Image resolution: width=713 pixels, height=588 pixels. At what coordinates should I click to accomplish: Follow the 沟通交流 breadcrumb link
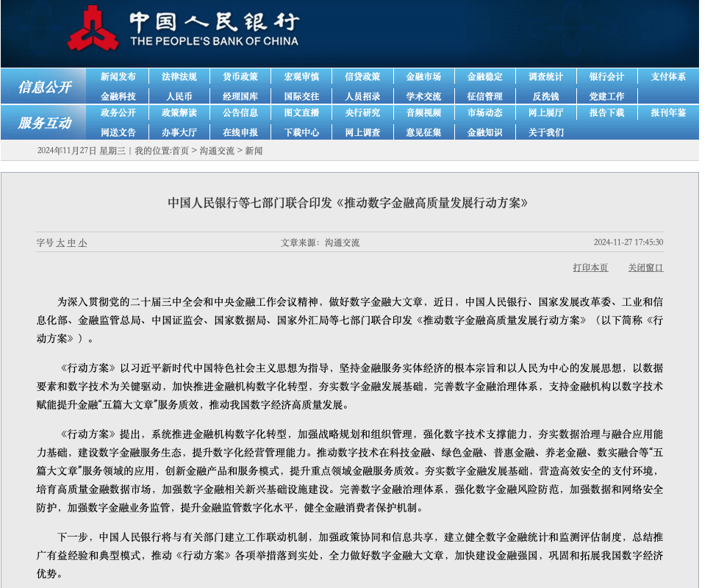pos(217,151)
